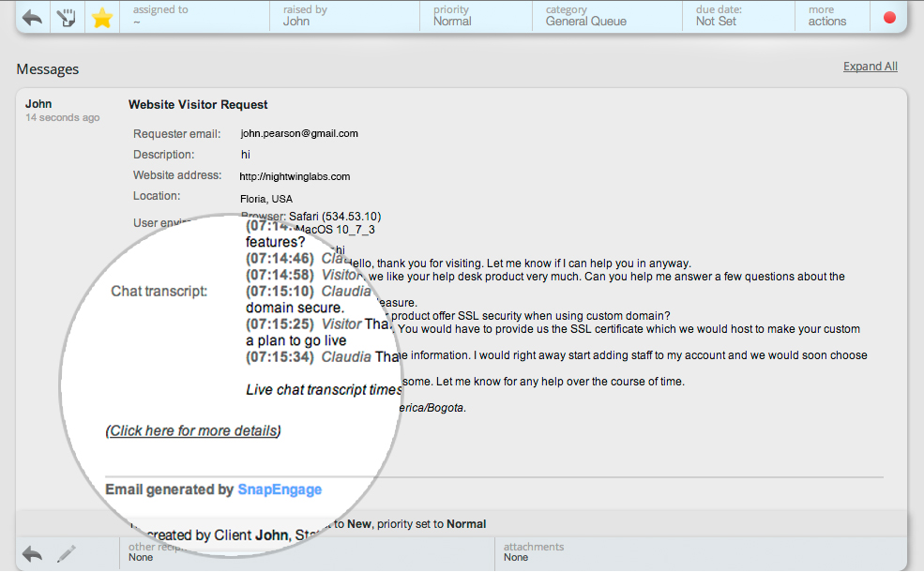The width and height of the screenshot is (924, 572).
Task: Click the http://nightwinglabs.com website address
Action: click(295, 176)
